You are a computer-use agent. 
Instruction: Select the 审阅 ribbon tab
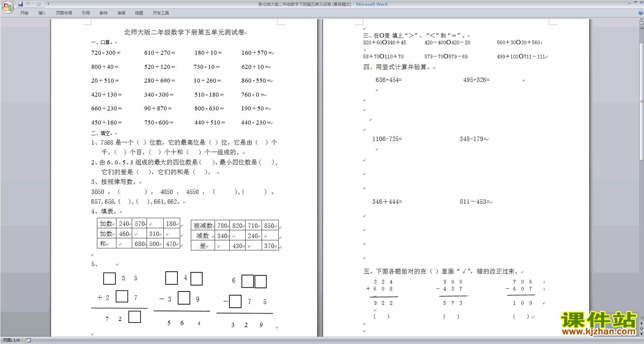(x=121, y=13)
